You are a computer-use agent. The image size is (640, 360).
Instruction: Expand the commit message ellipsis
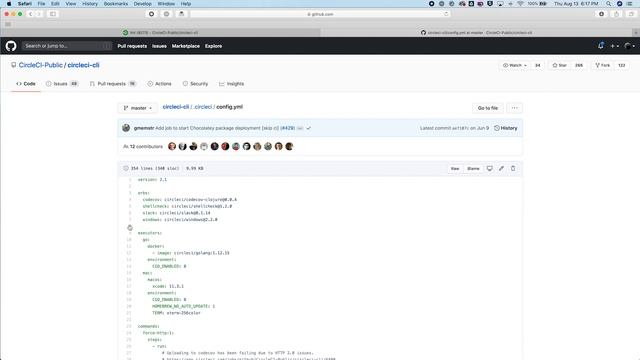pos(300,128)
